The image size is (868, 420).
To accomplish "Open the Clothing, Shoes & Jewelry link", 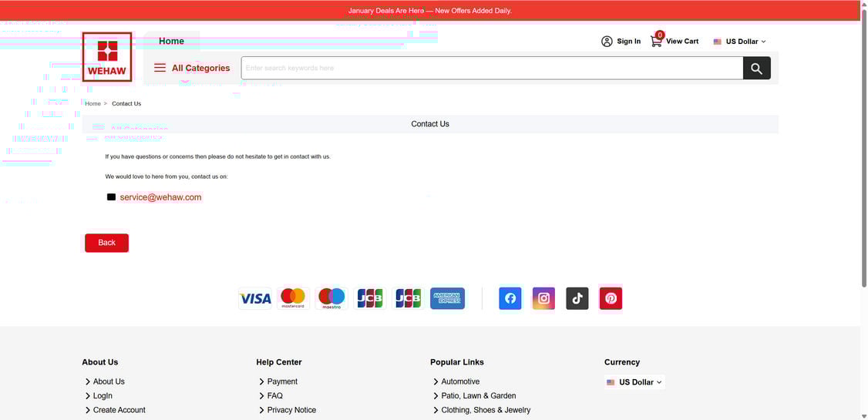I will click(486, 411).
